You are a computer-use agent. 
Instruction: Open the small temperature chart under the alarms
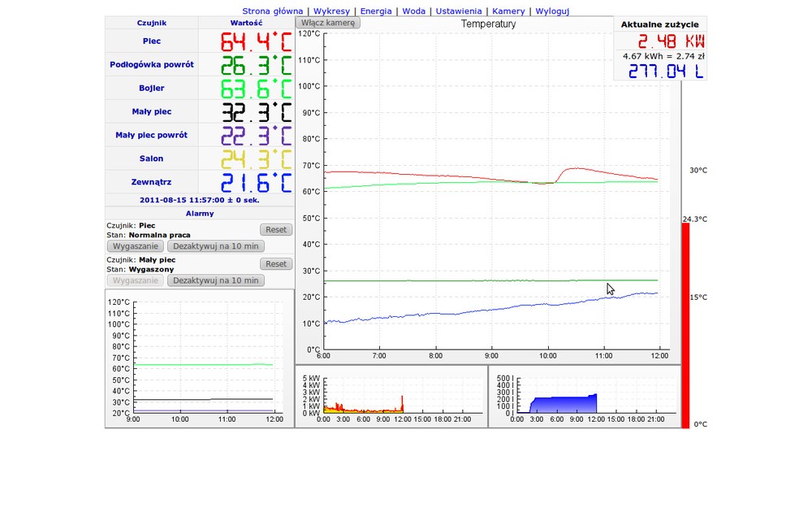tap(200, 358)
